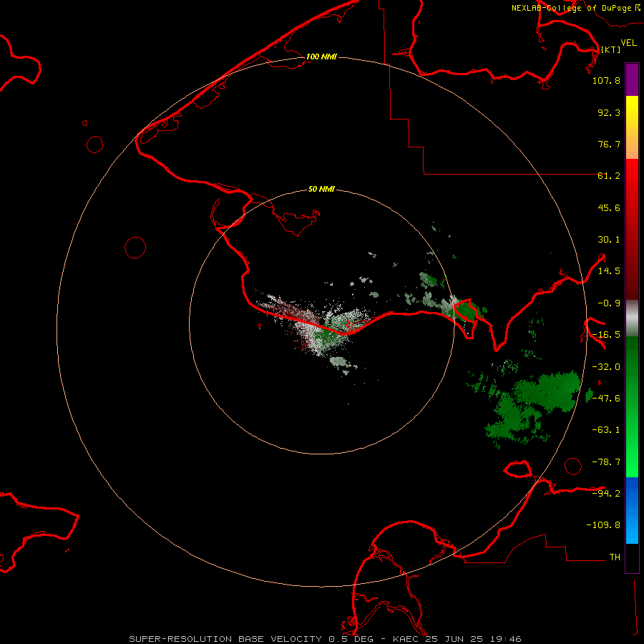Screen dimensions: 644x644
Task: Click the 100 NMI range ring label
Action: coord(321,57)
